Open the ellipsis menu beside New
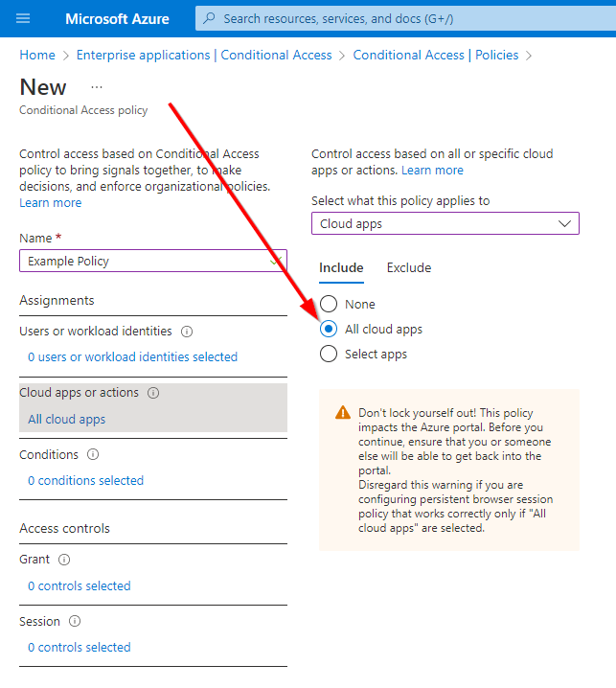This screenshot has width=616, height=688. pyautogui.click(x=96, y=87)
